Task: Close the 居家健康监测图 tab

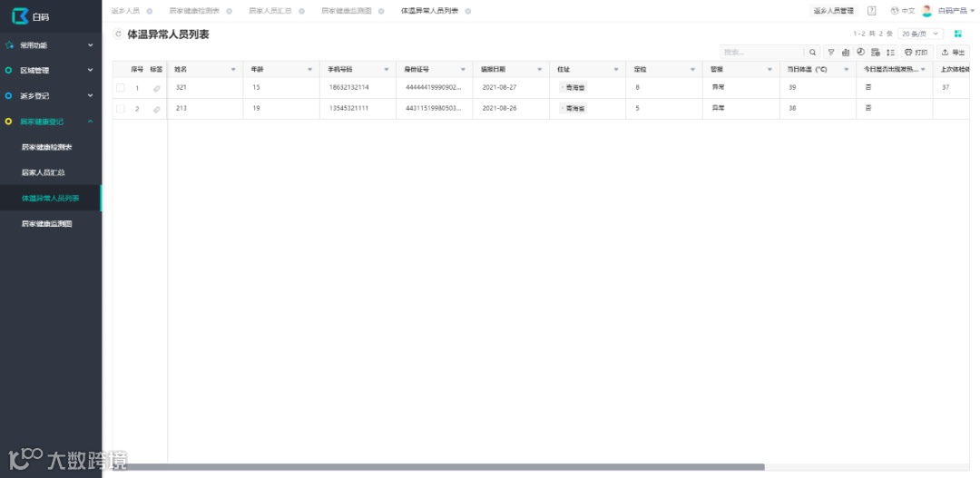Action: (x=381, y=11)
